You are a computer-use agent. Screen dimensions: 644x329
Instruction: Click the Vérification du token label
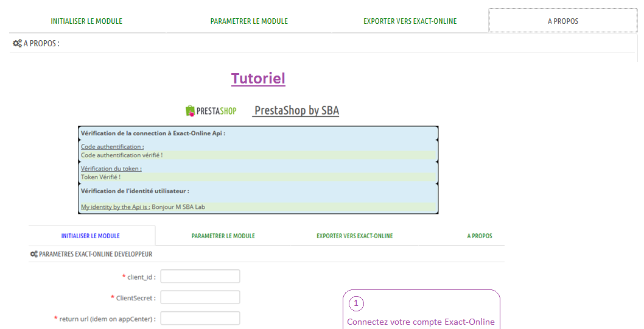coord(111,169)
